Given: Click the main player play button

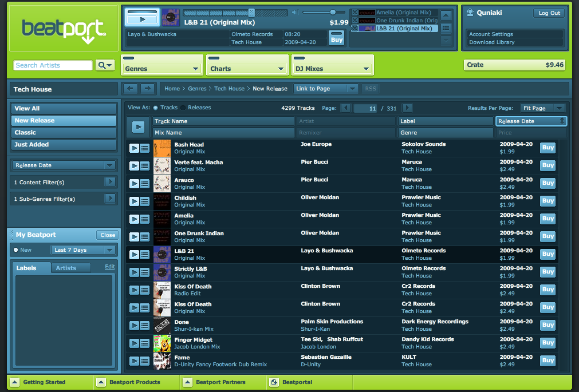Looking at the screenshot, I should click(x=143, y=19).
